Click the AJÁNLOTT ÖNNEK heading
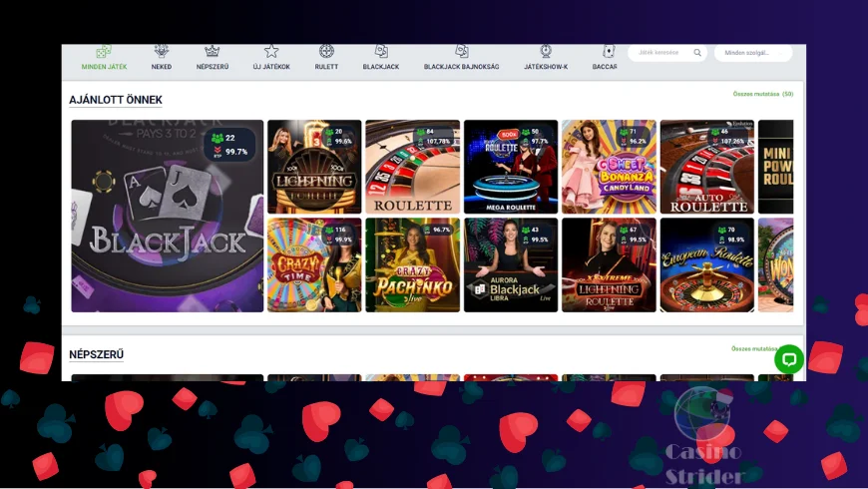Viewport: 868px width, 489px height. coord(115,100)
